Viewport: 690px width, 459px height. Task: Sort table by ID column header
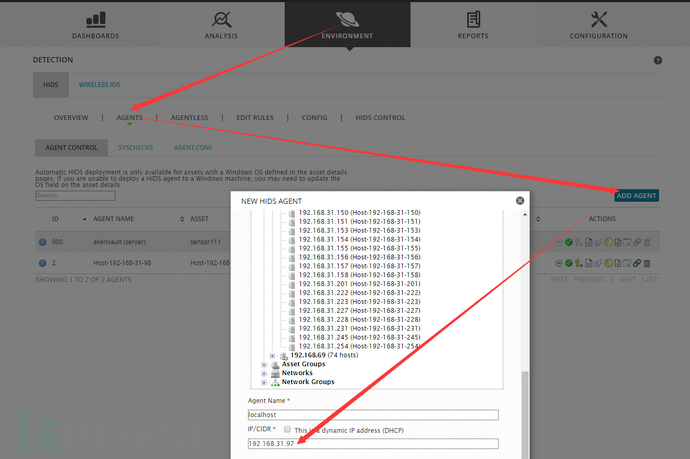click(x=55, y=219)
